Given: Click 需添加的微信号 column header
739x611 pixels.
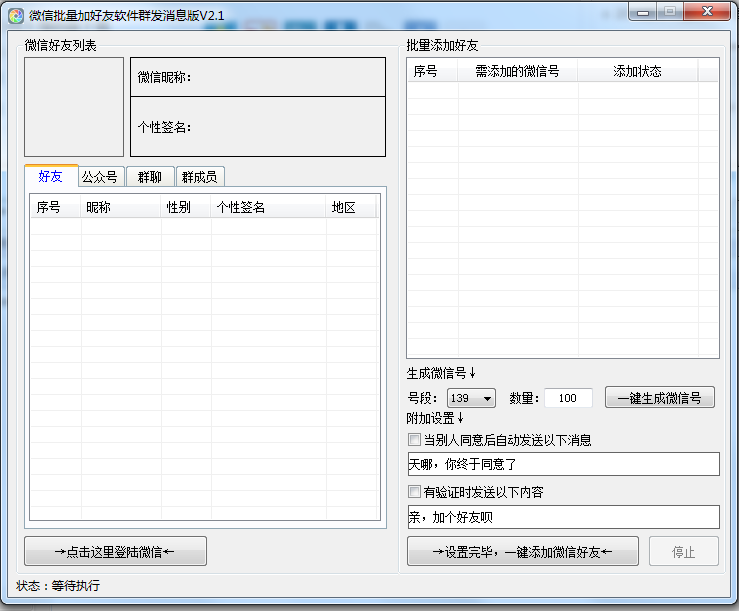Looking at the screenshot, I should point(517,71).
